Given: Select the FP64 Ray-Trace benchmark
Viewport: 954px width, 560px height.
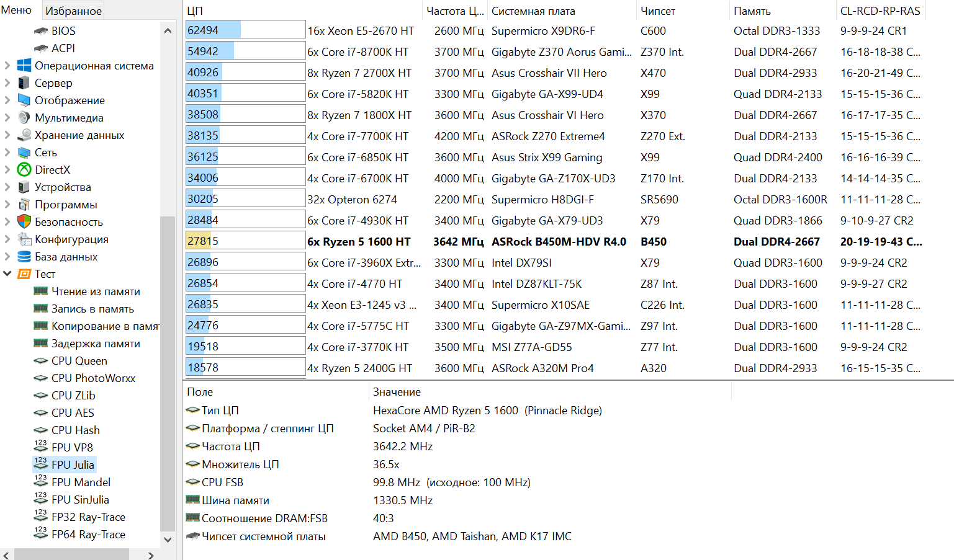Looking at the screenshot, I should (88, 535).
